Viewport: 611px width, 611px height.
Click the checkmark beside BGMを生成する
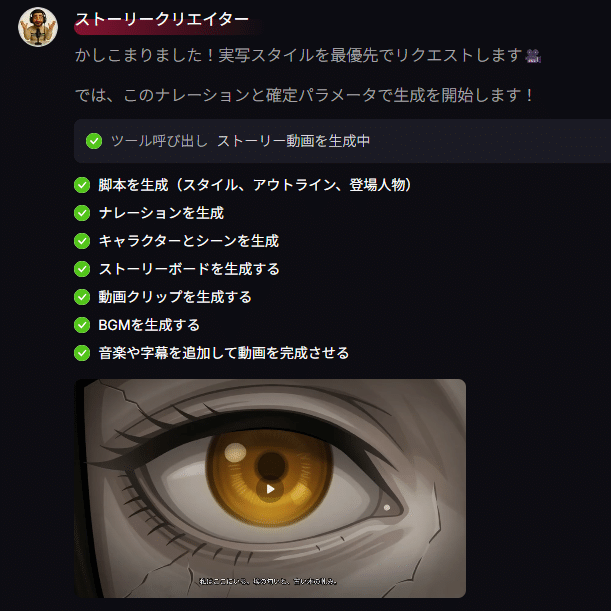coord(82,325)
